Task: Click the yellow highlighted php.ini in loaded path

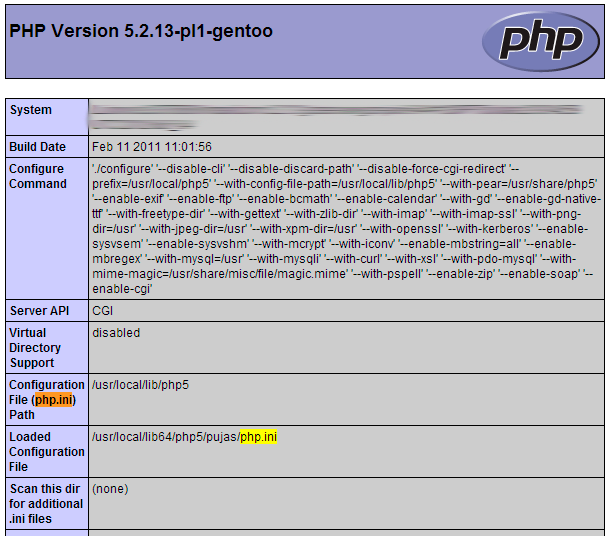Action: coord(259,437)
